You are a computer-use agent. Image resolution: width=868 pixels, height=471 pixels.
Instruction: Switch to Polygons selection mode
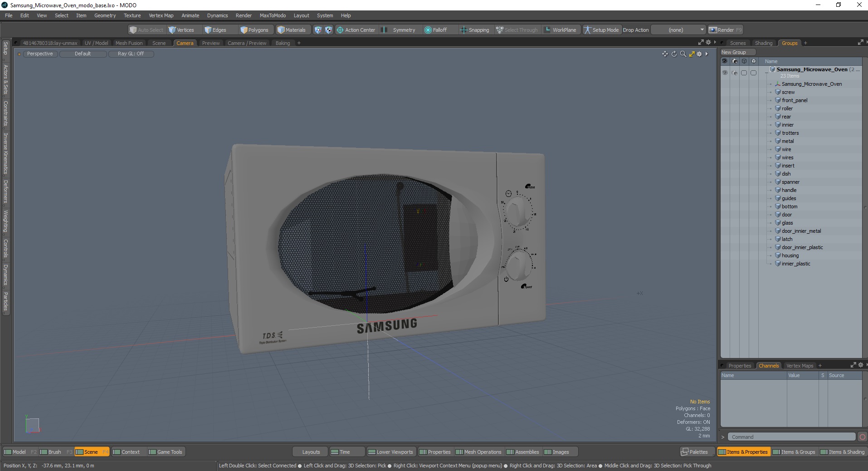coord(254,30)
